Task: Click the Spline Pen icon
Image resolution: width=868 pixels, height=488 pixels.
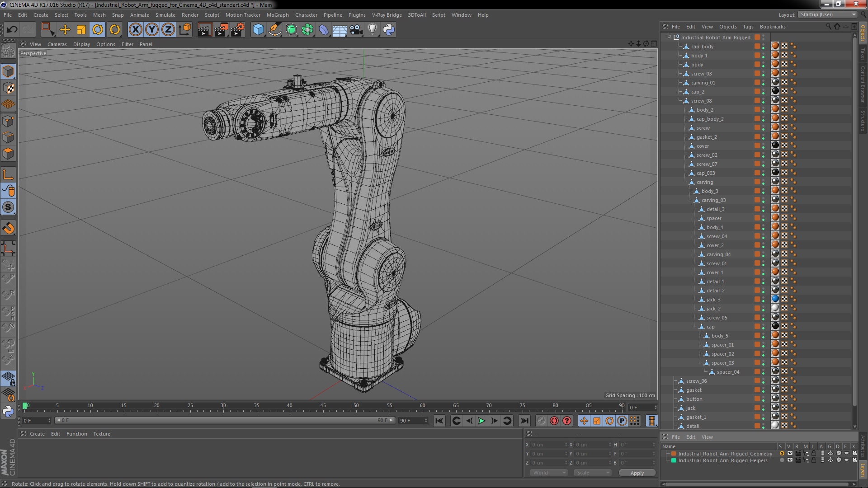Action: coord(274,30)
